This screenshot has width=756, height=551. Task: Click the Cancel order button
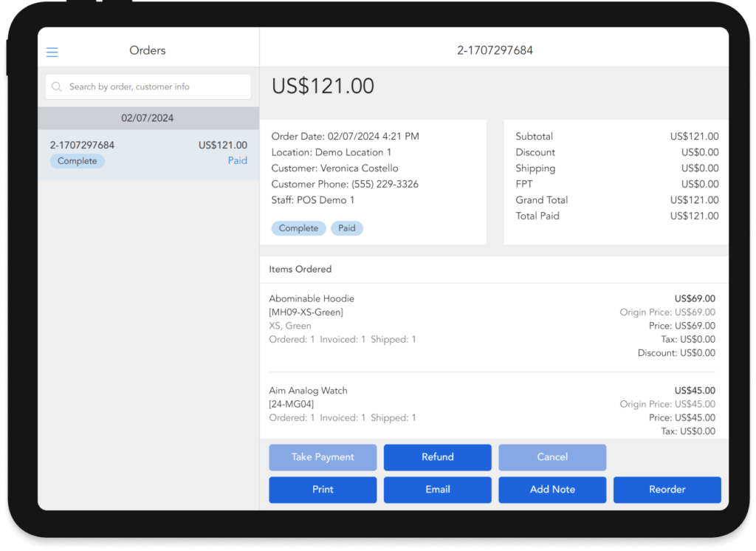point(551,457)
